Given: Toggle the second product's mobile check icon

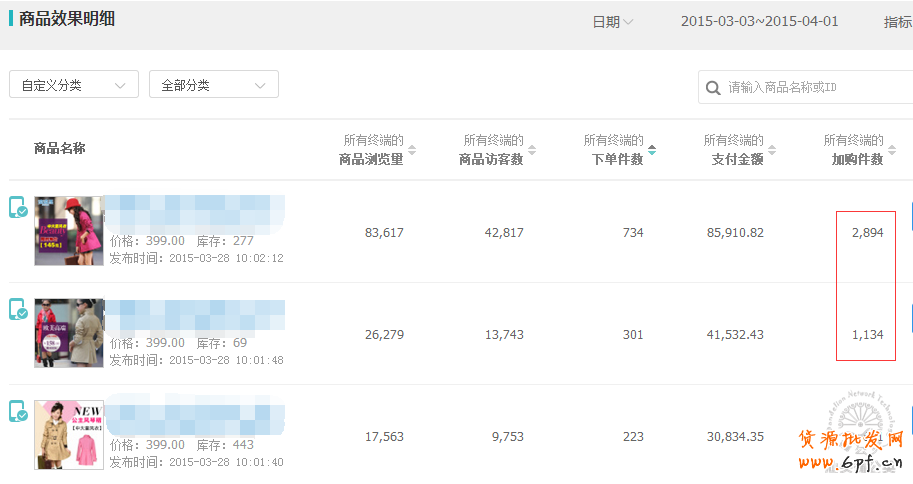Looking at the screenshot, I should pyautogui.click(x=18, y=310).
